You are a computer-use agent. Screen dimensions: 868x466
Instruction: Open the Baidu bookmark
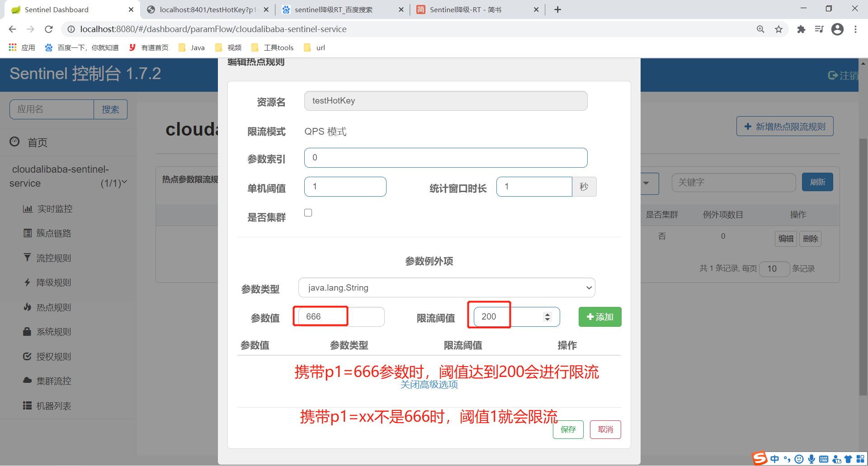82,47
